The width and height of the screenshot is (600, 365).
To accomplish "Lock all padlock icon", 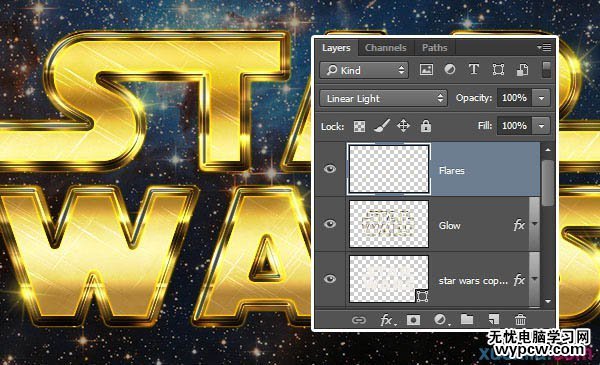I will tap(426, 126).
